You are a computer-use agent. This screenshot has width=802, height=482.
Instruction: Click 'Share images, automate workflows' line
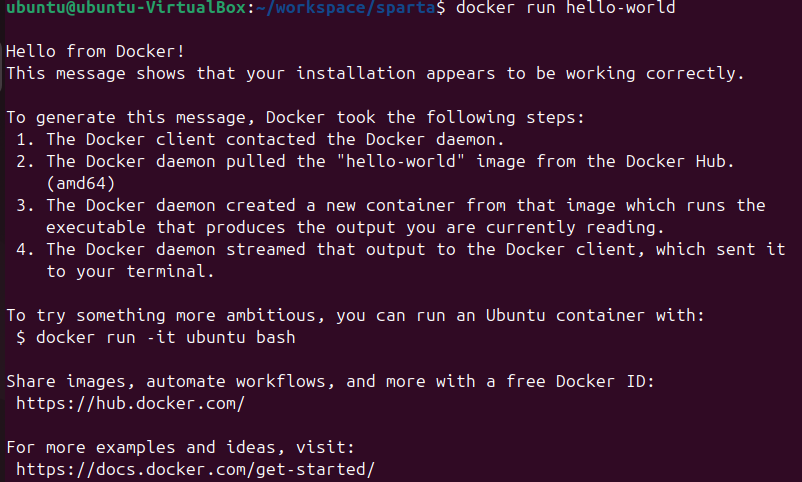tap(330, 381)
